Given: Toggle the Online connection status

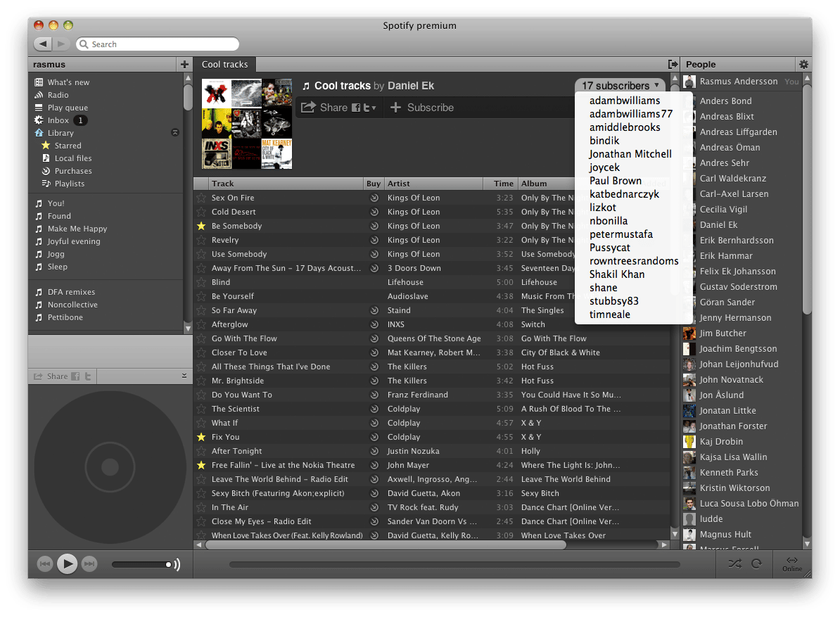Looking at the screenshot, I should (x=792, y=564).
